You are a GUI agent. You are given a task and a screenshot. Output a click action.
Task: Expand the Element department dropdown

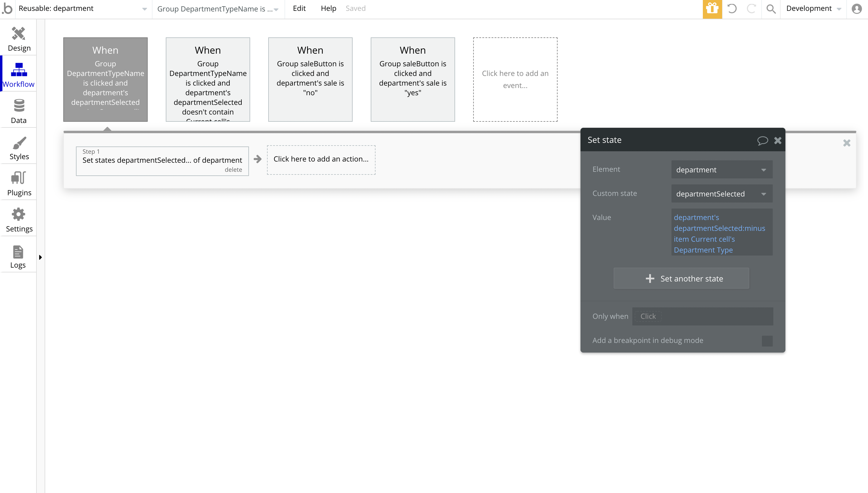[722, 170]
